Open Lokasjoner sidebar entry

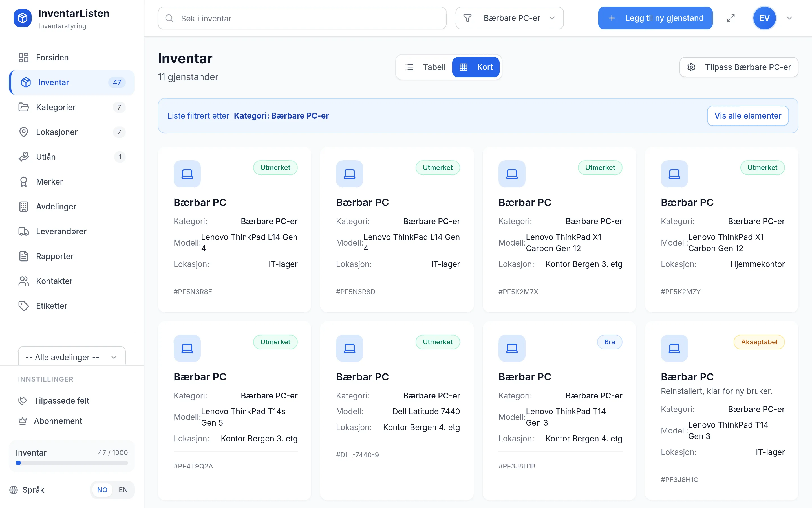(x=72, y=132)
